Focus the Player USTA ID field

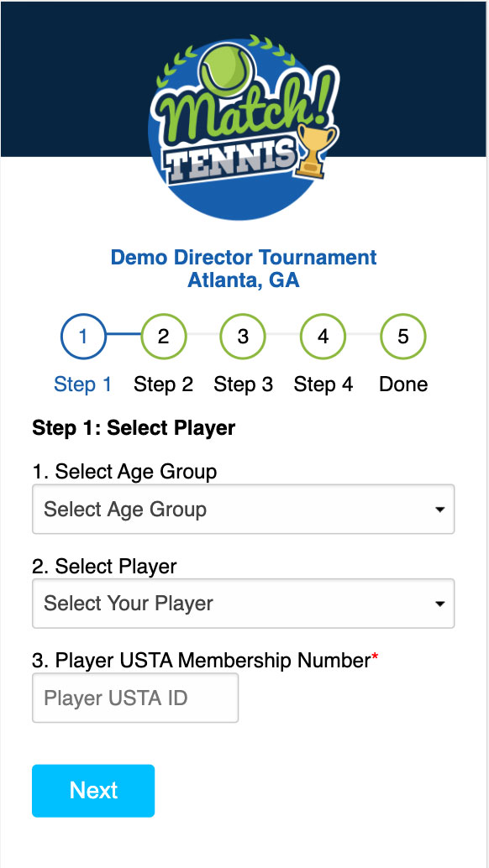(135, 698)
